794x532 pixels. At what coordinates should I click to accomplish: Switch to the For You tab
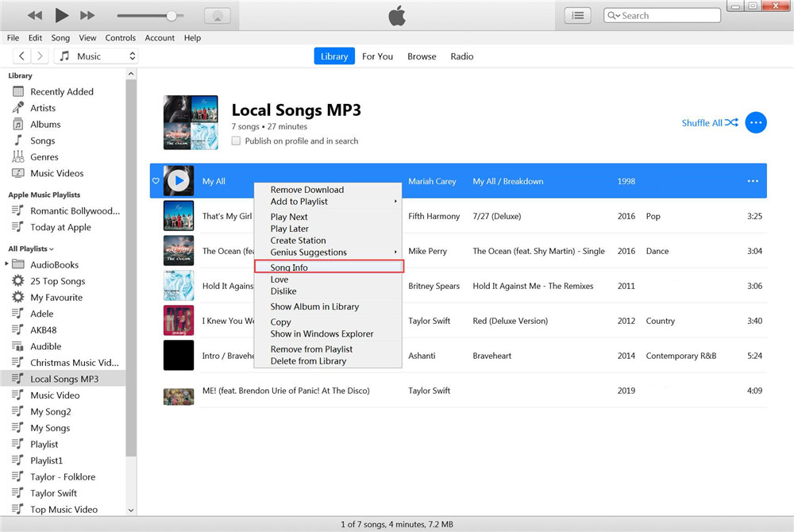[x=377, y=56]
